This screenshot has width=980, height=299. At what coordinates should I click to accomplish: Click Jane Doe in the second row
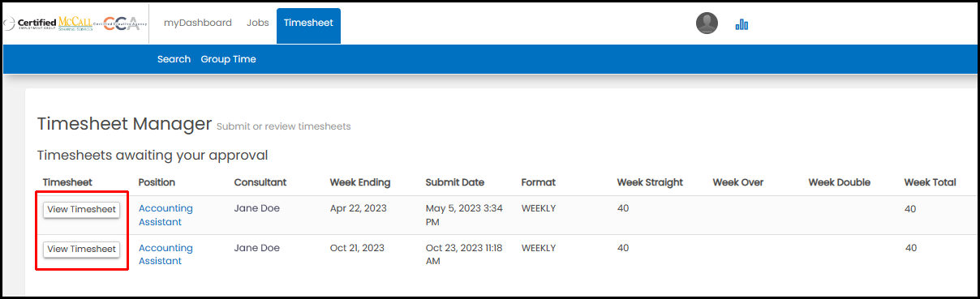coord(257,248)
